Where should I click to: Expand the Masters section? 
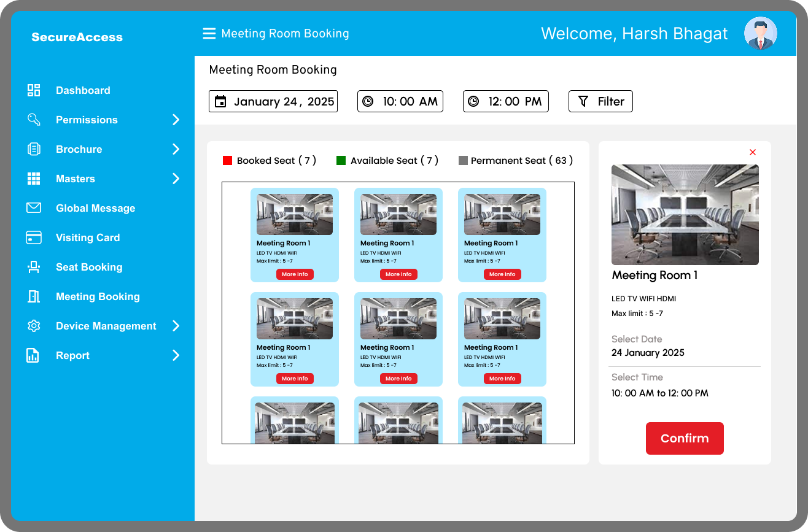pyautogui.click(x=176, y=179)
